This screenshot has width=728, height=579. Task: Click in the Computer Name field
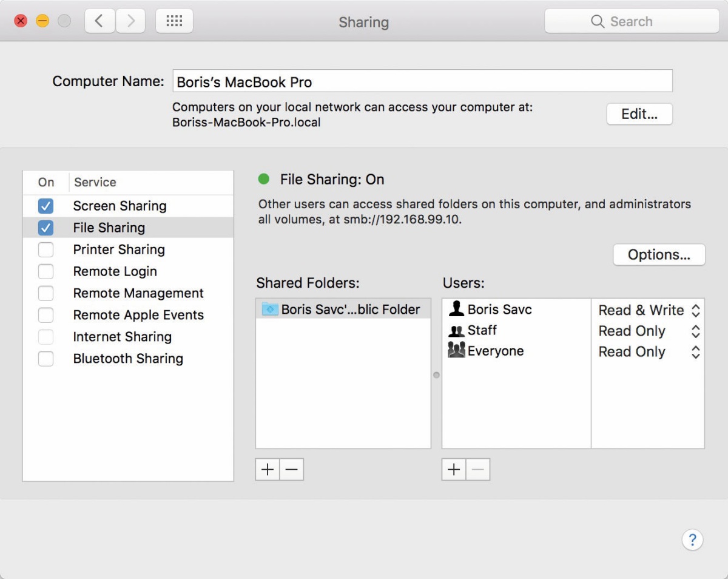(422, 81)
